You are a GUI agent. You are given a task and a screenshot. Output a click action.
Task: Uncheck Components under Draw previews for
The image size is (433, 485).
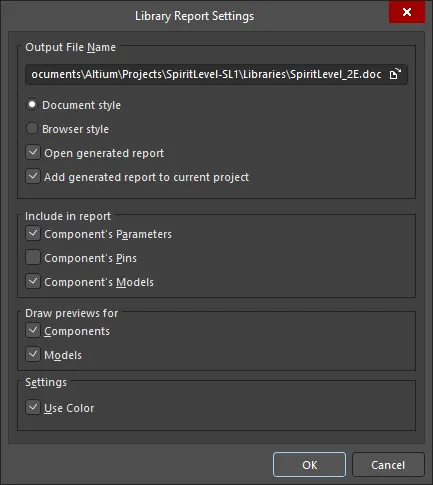point(33,331)
